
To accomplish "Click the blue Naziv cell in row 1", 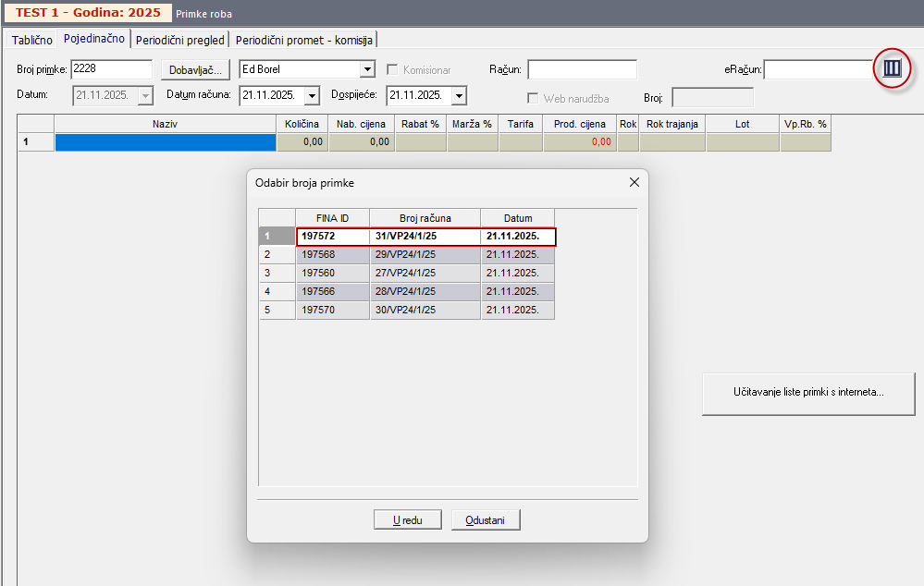I will [x=165, y=142].
